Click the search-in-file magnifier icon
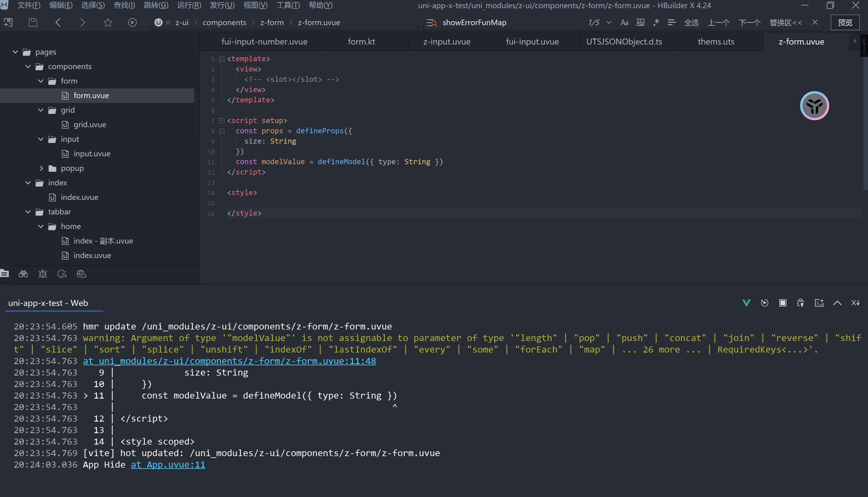The width and height of the screenshot is (868, 497). tap(432, 22)
